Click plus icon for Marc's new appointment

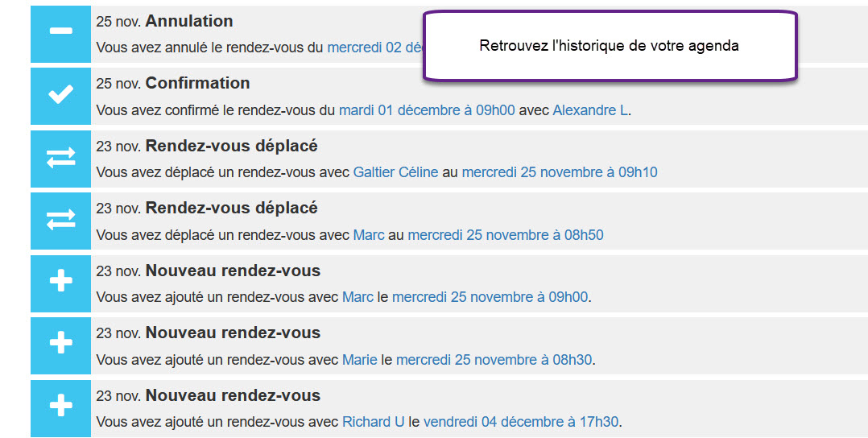tap(61, 283)
